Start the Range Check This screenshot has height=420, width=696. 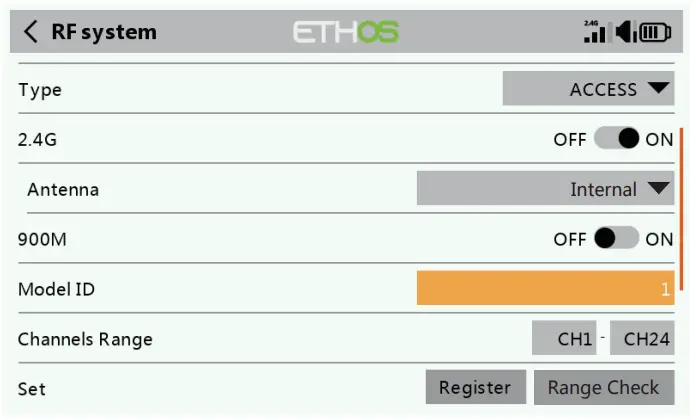pos(603,388)
